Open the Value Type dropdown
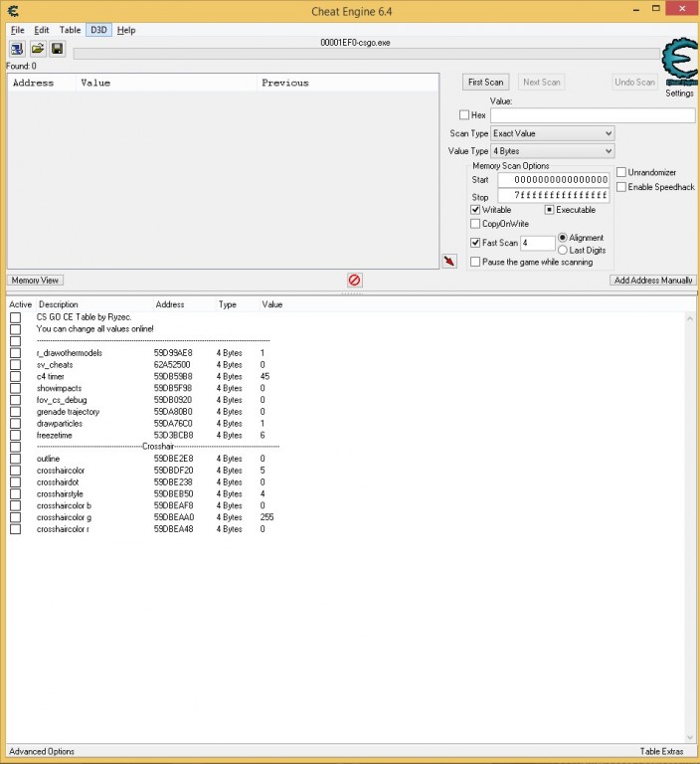The width and height of the screenshot is (700, 764). pyautogui.click(x=553, y=151)
